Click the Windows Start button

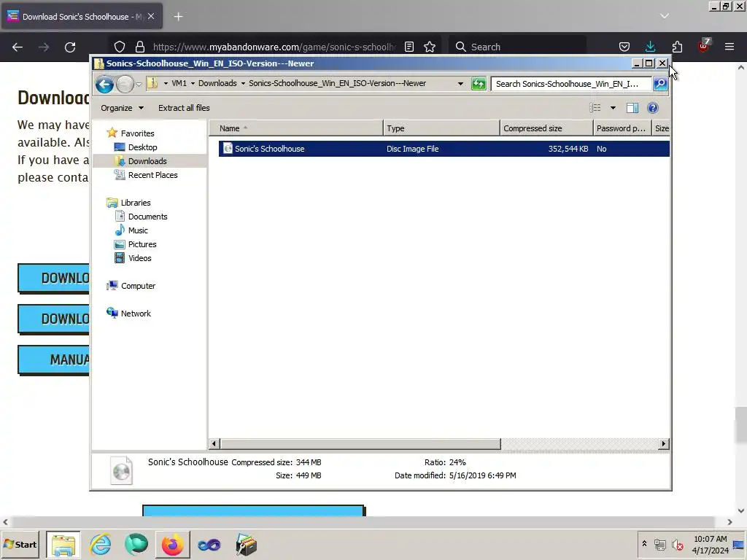point(20,544)
